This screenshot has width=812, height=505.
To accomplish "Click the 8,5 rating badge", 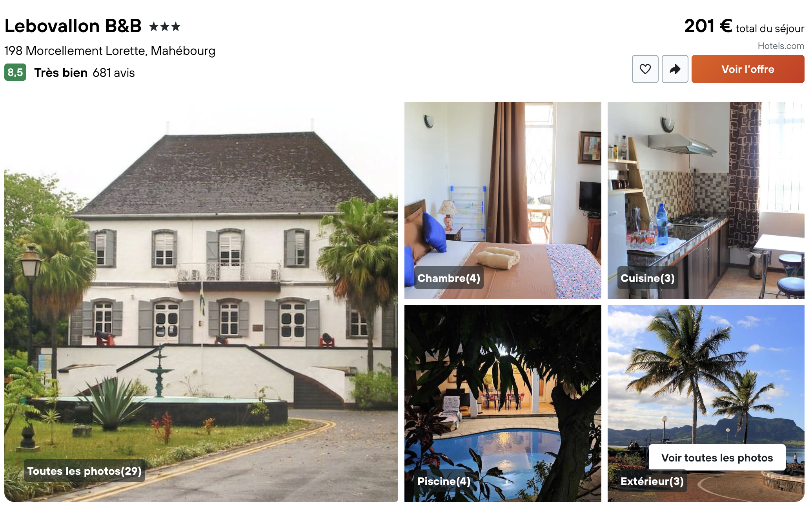I will (15, 73).
